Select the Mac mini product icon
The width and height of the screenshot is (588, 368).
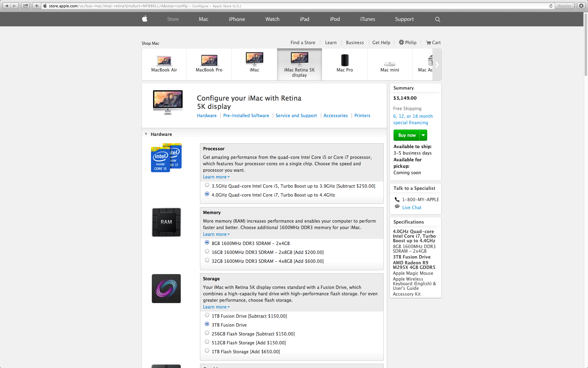click(390, 64)
